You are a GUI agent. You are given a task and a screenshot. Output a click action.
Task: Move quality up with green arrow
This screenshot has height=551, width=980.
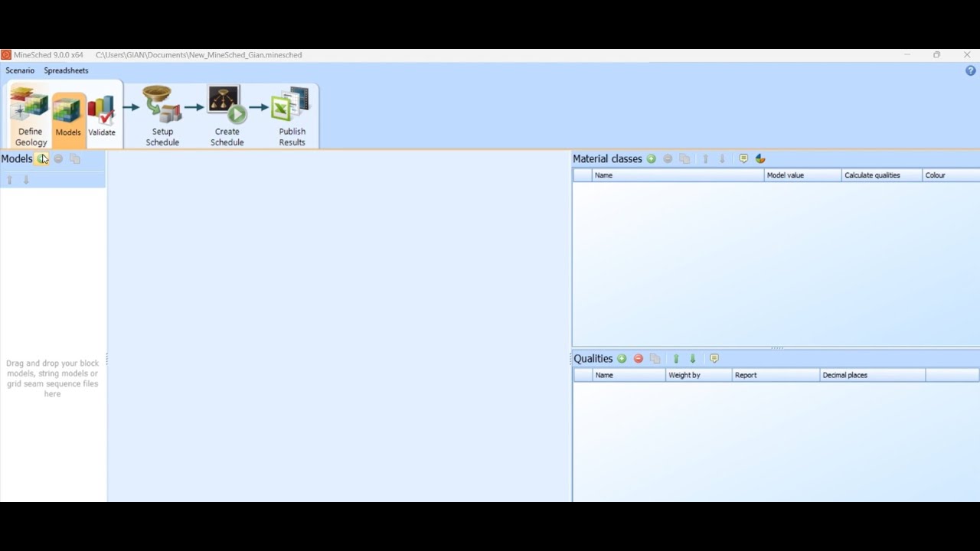coord(676,358)
